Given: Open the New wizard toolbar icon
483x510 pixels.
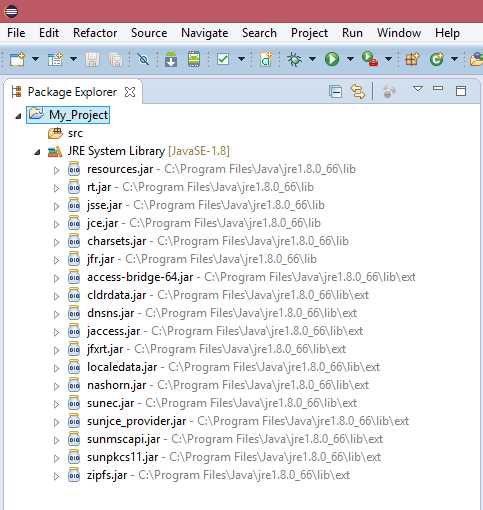Looking at the screenshot, I should 17,60.
